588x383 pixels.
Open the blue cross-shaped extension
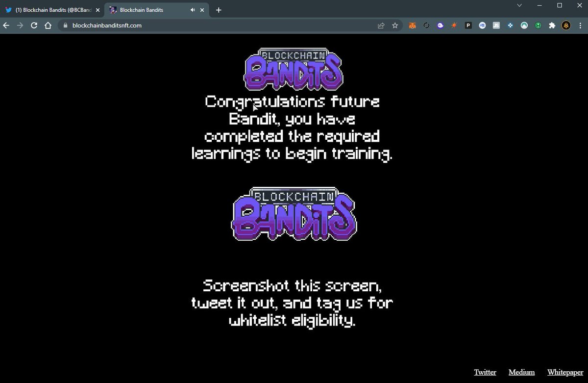[510, 26]
